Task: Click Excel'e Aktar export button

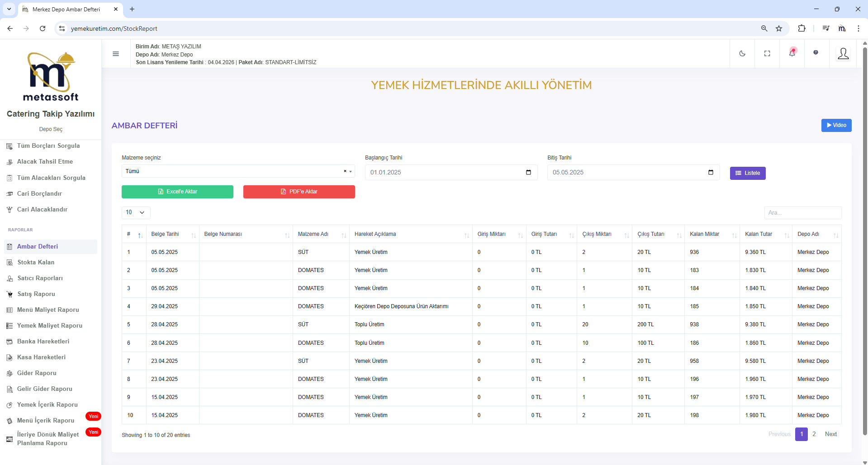Action: [177, 192]
